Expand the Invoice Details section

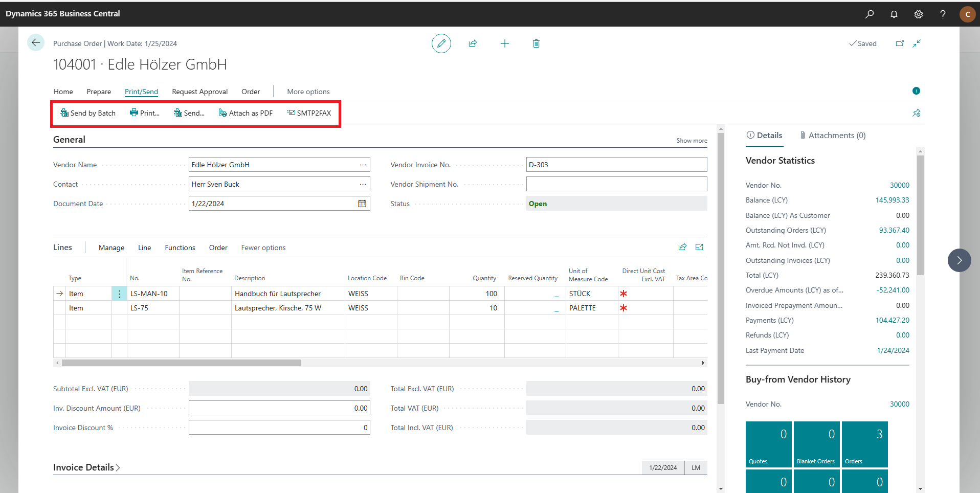coord(86,467)
